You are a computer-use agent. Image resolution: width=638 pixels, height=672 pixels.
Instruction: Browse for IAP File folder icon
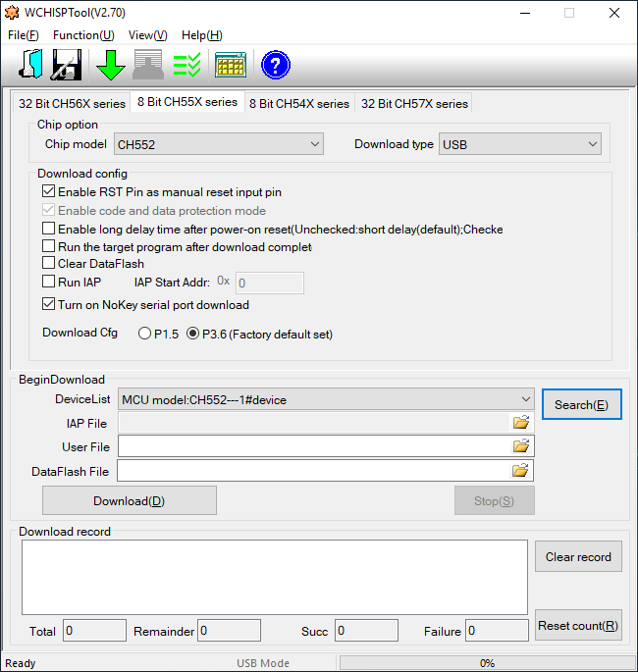pyautogui.click(x=521, y=423)
